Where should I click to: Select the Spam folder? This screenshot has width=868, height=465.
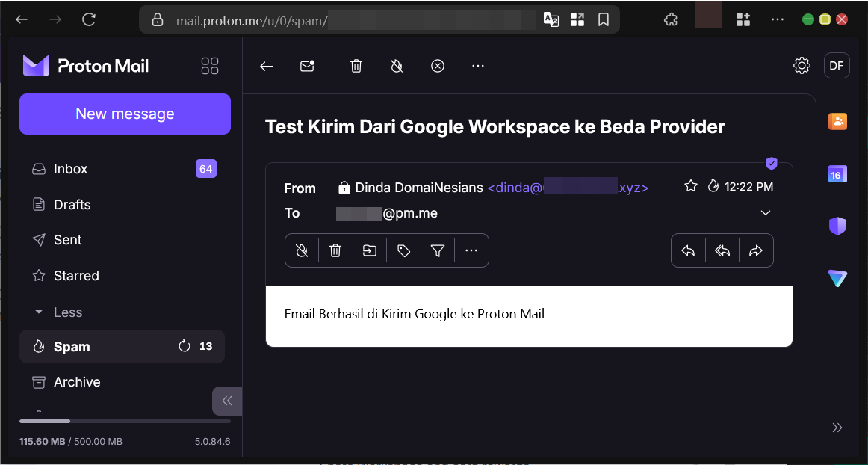point(122,347)
